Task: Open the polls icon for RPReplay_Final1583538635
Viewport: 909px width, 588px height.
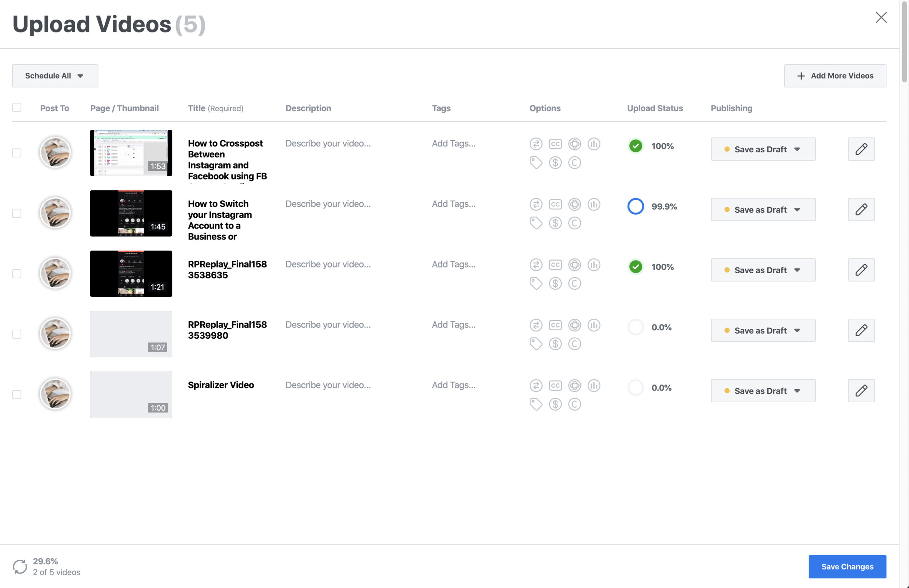Action: point(594,264)
